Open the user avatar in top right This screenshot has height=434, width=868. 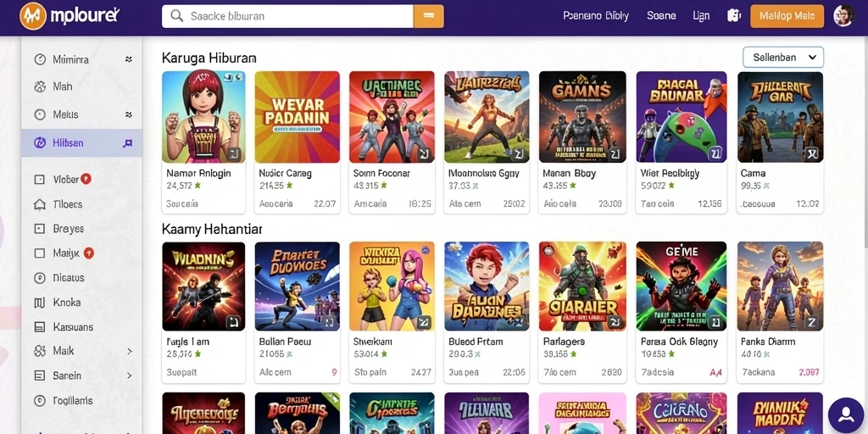844,16
